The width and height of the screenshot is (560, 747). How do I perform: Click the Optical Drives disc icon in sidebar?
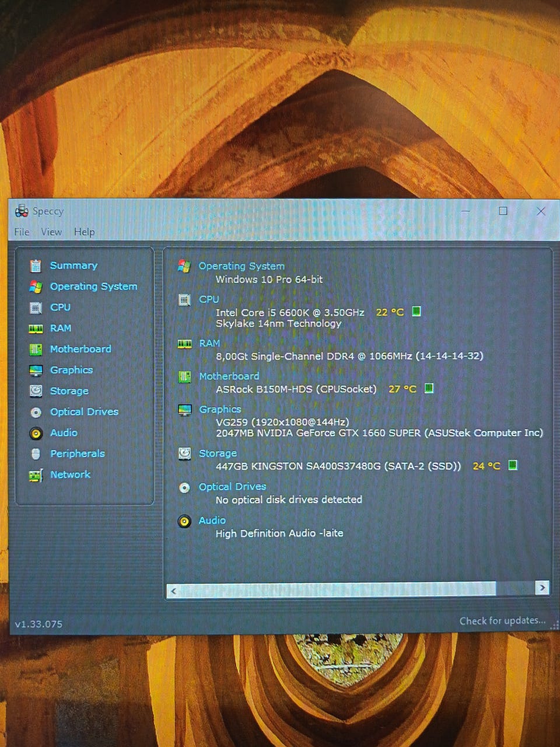tap(36, 412)
